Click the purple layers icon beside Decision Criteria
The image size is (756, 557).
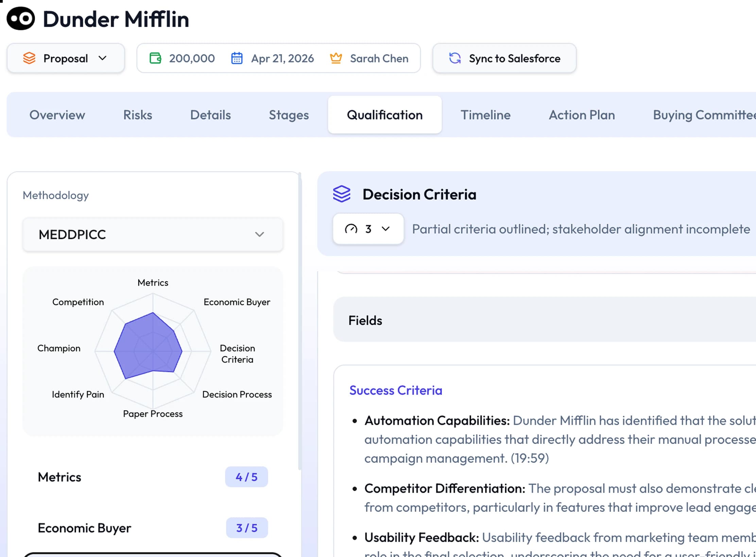(x=342, y=194)
